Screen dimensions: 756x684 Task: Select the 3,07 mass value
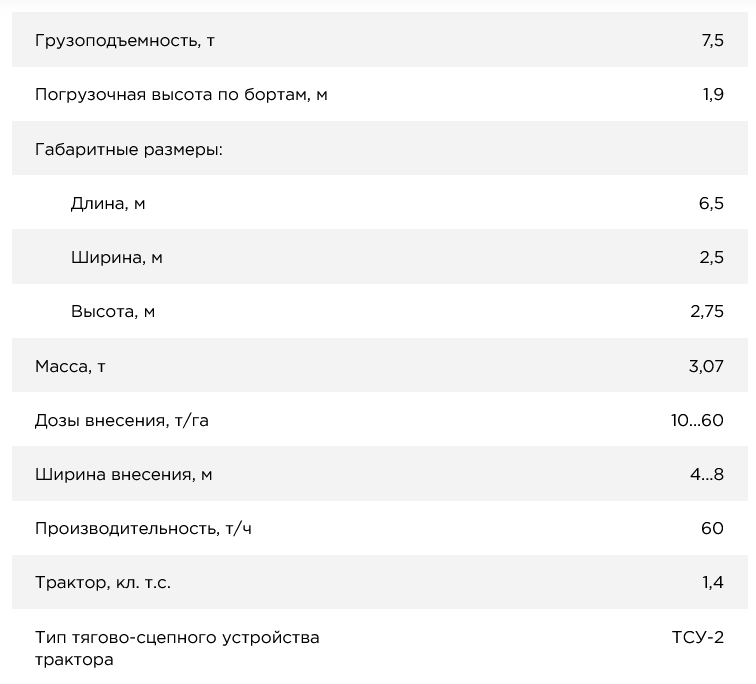pyautogui.click(x=705, y=366)
